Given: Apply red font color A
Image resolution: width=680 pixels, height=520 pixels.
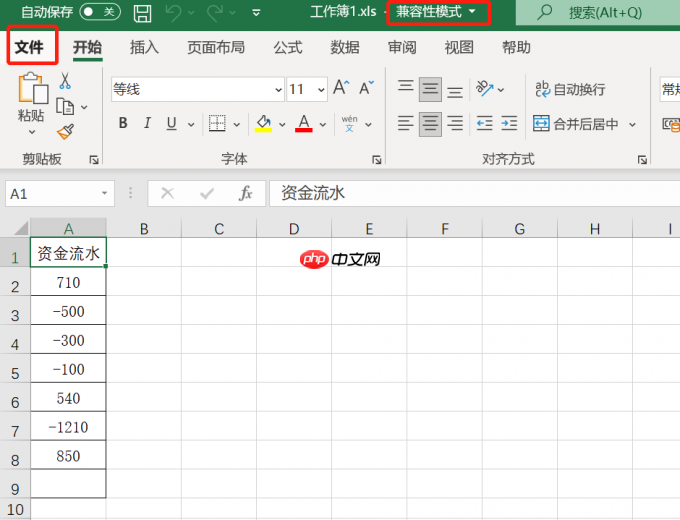Looking at the screenshot, I should (x=304, y=124).
